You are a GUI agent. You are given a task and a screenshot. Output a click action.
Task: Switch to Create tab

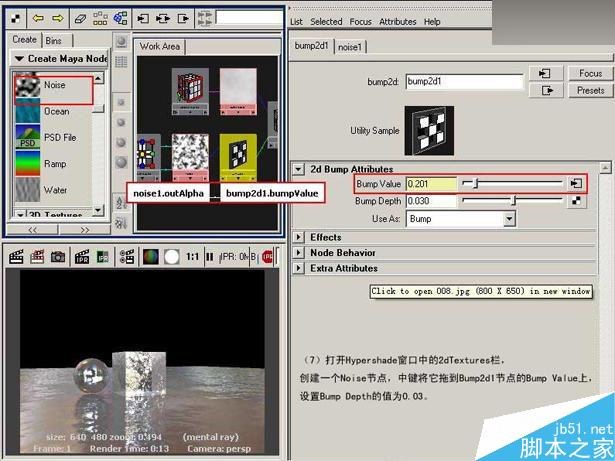(x=24, y=40)
